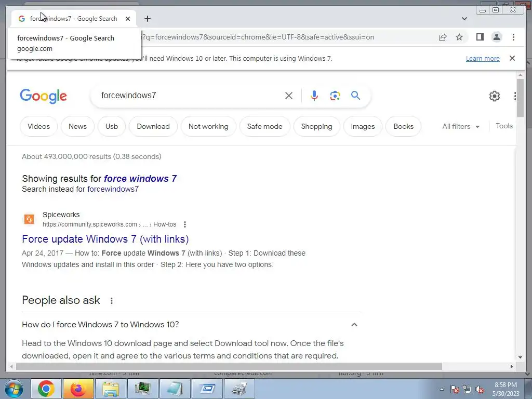Click the horizontal scrollbar thumb

229,366
